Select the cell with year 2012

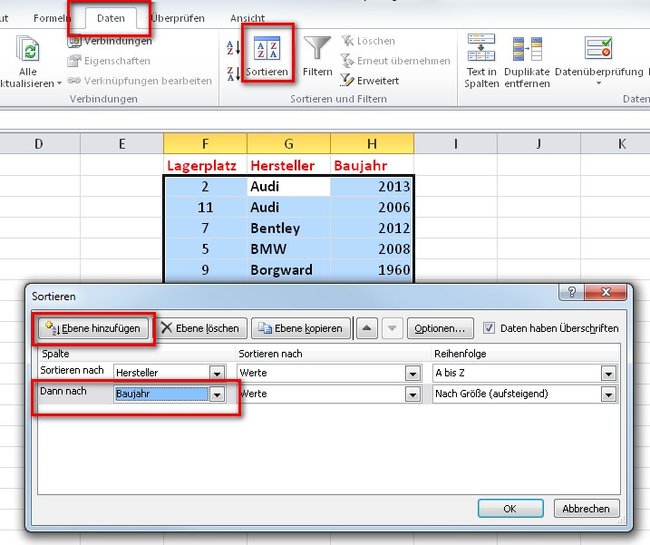point(372,228)
